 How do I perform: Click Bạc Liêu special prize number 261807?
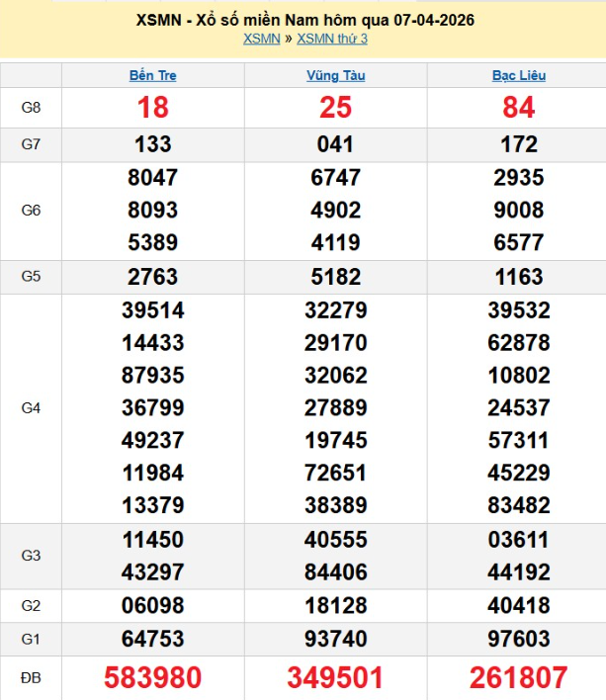(518, 677)
